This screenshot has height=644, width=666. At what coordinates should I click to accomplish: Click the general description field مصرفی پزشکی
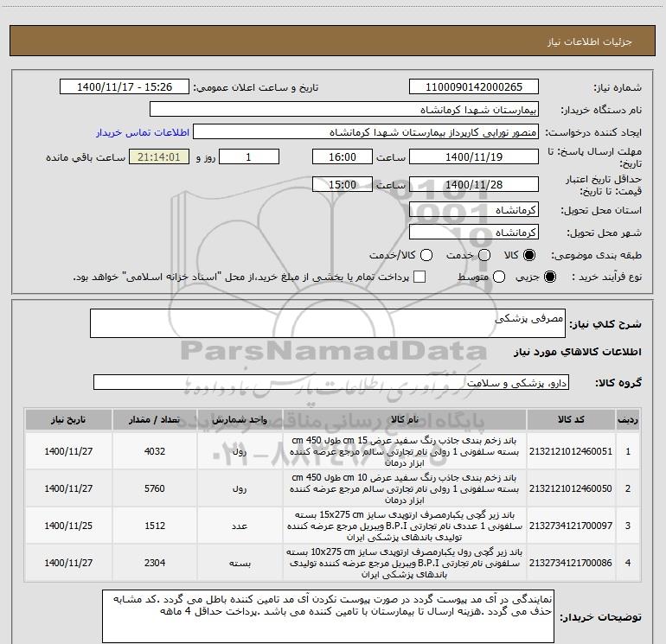[328, 323]
